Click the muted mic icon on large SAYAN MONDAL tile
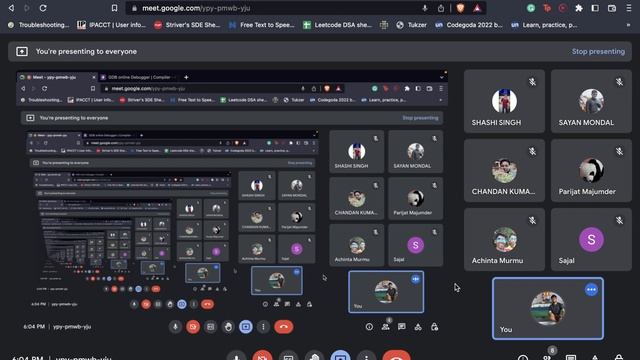Screen dimensions: 640x360 point(619,82)
